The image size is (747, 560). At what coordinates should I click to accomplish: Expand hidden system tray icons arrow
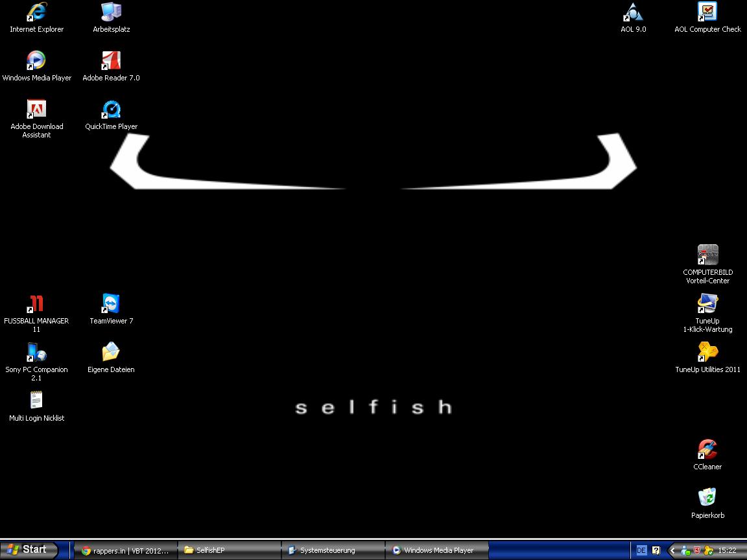[x=672, y=550]
